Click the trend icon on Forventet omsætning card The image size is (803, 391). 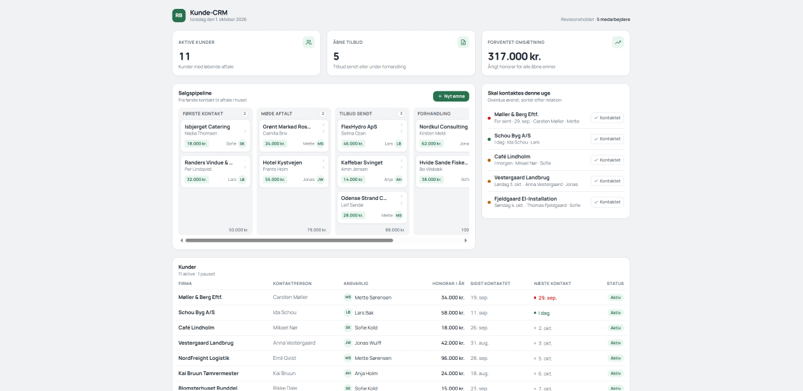[618, 43]
